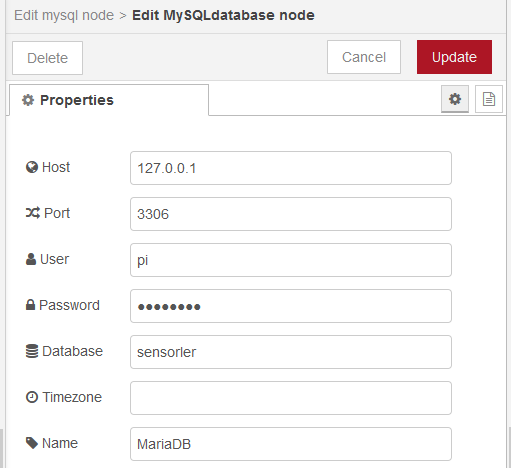The image size is (511, 468).
Task: Click into the User field containing pi
Action: point(291,260)
